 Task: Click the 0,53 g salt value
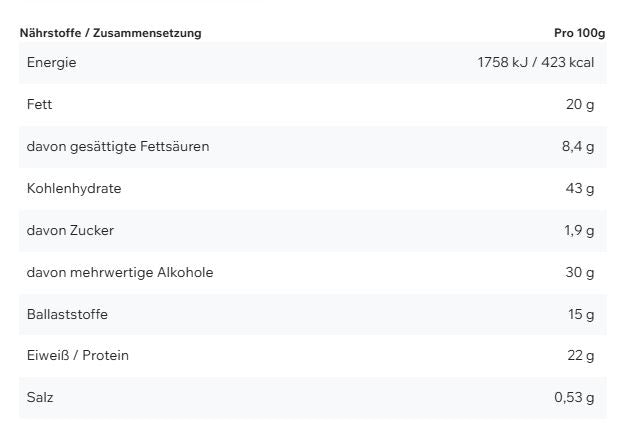pyautogui.click(x=574, y=398)
